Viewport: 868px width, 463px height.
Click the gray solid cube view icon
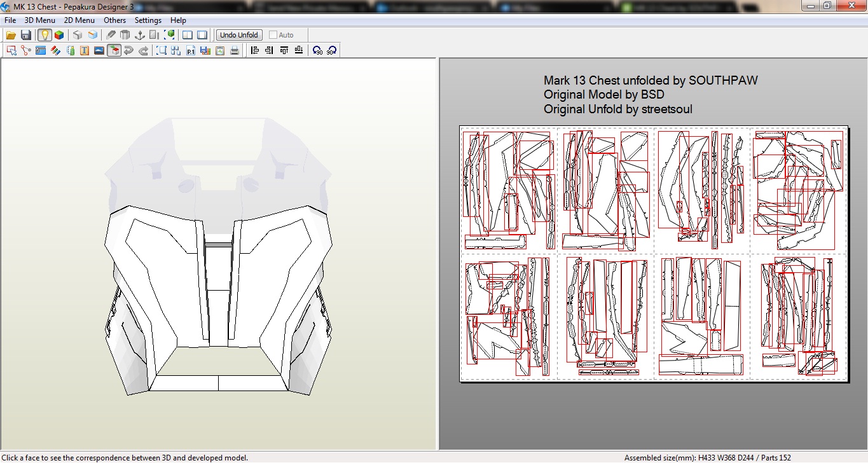[x=78, y=35]
